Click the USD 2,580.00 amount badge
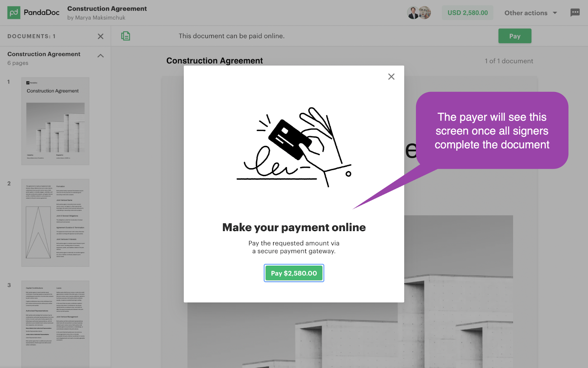This screenshot has height=368, width=588. tap(467, 13)
